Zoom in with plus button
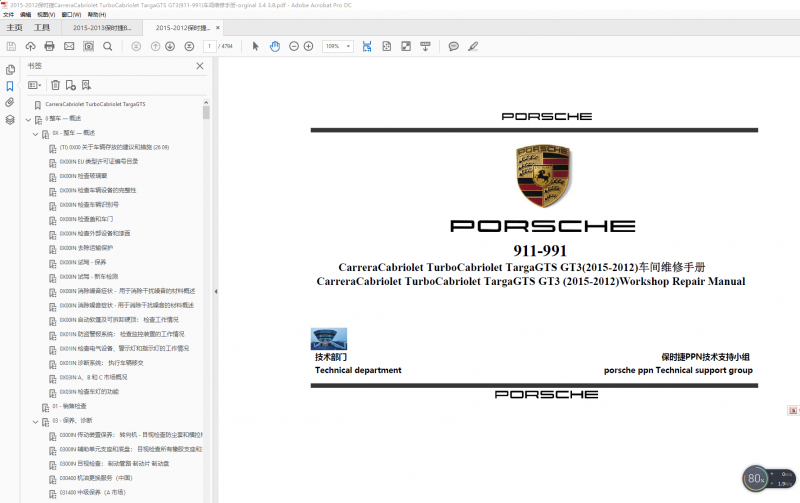The image size is (800, 503). click(309, 46)
